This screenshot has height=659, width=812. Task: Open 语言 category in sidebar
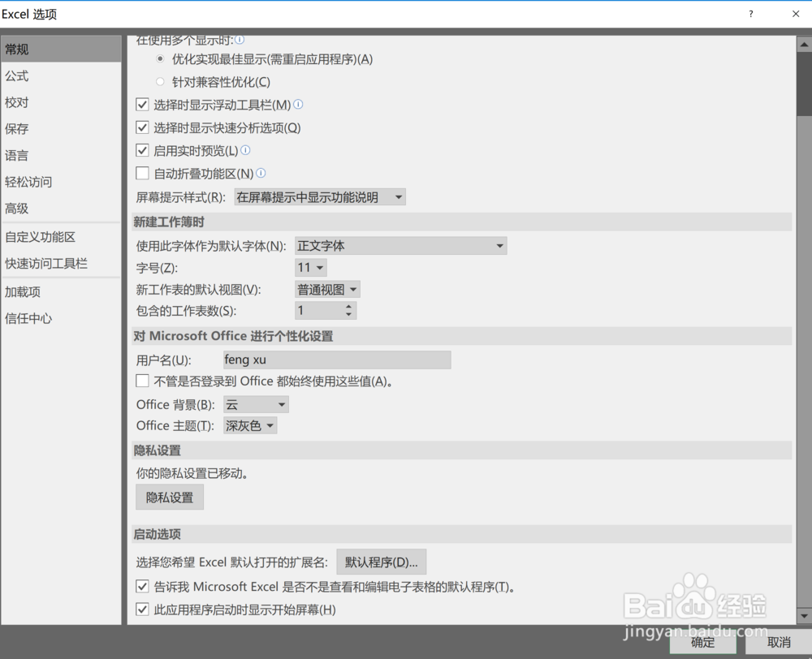click(x=61, y=155)
